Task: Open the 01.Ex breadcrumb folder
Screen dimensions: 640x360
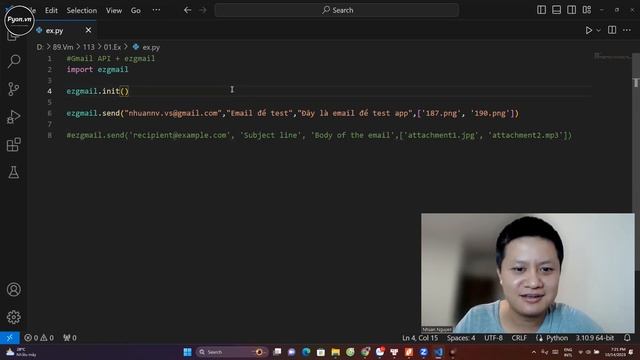Action: (x=112, y=47)
